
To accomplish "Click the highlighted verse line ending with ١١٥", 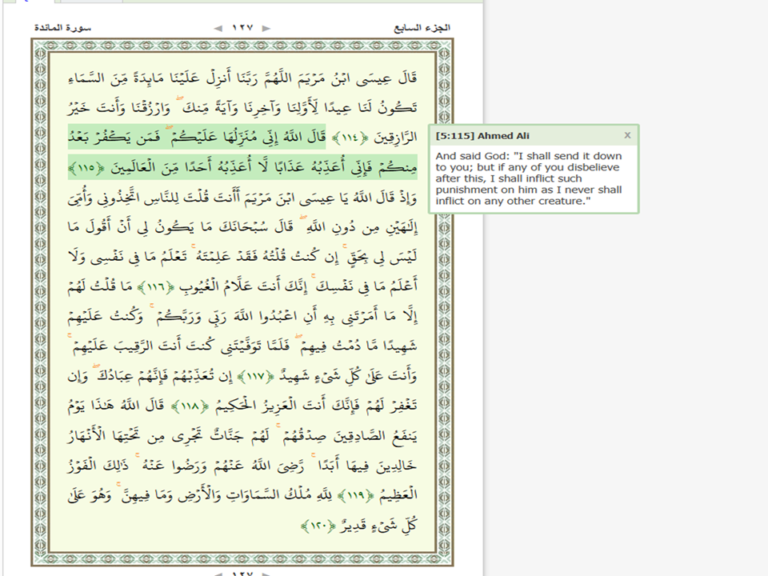I will [242, 168].
